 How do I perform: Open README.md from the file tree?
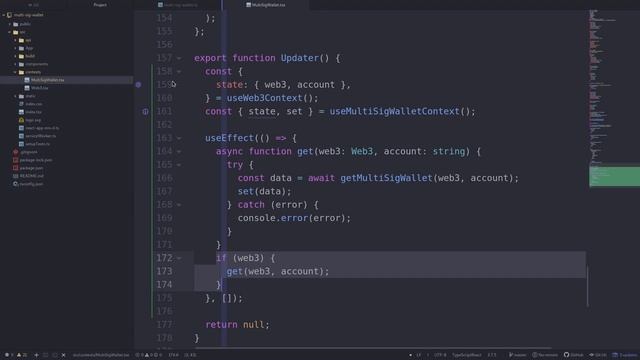tap(31, 176)
